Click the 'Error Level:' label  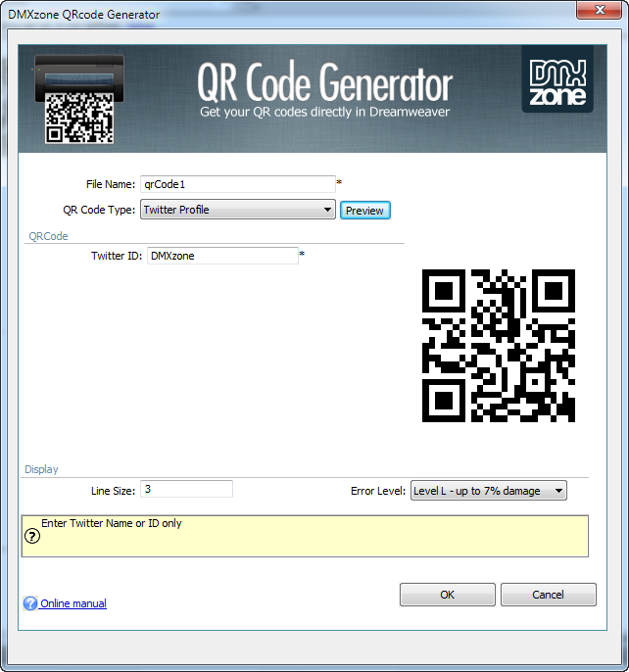378,491
